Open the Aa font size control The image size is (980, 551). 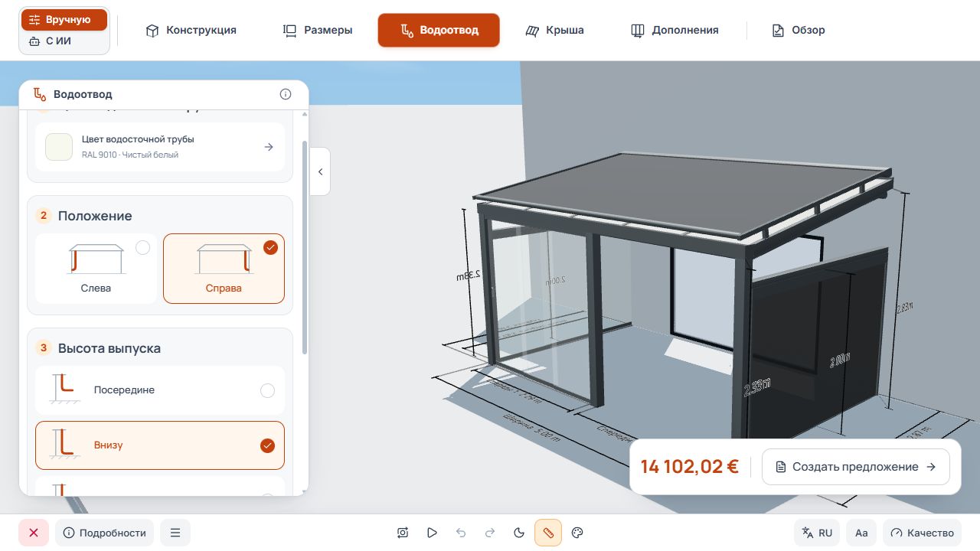click(x=861, y=533)
